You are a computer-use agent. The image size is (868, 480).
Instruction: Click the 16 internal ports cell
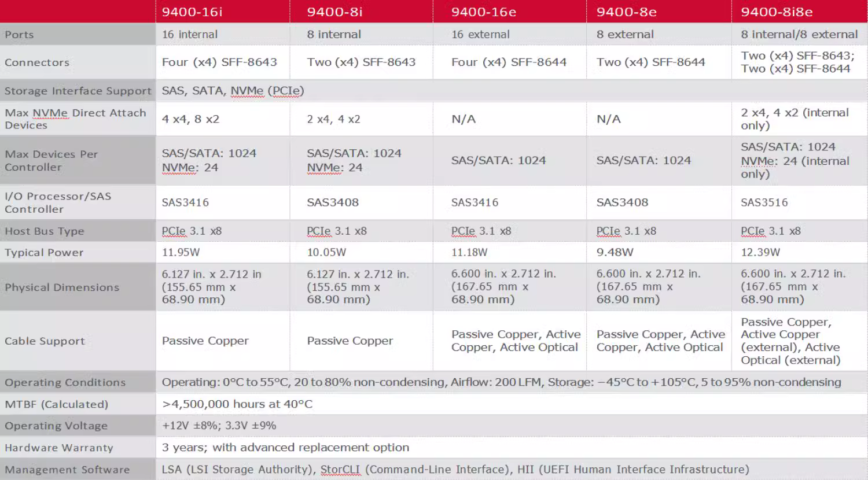click(x=190, y=35)
